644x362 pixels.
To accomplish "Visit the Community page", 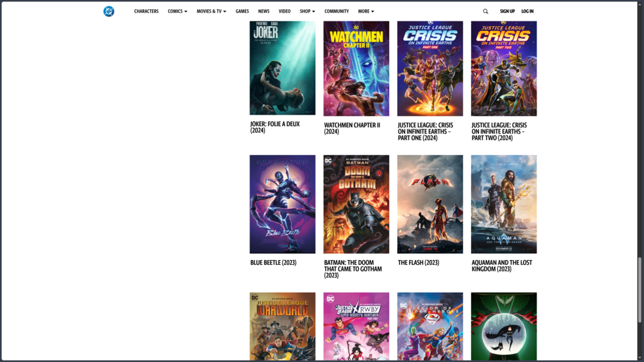I will coord(336,11).
